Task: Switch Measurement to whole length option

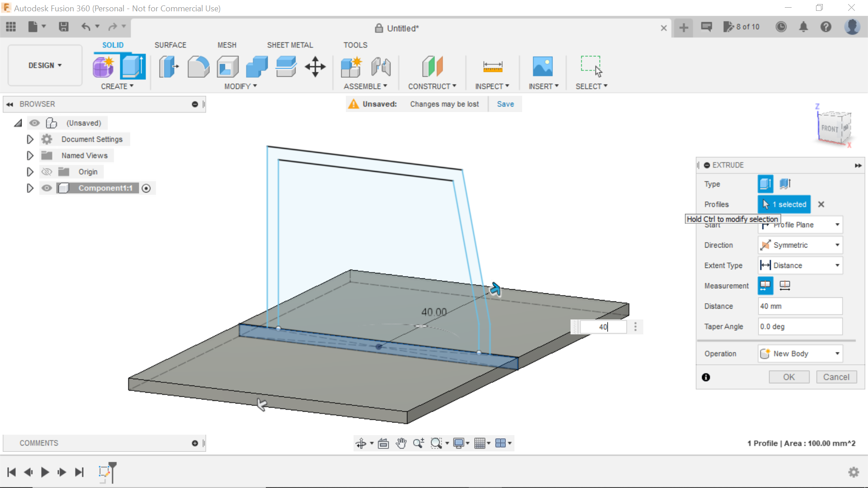Action: tap(785, 286)
